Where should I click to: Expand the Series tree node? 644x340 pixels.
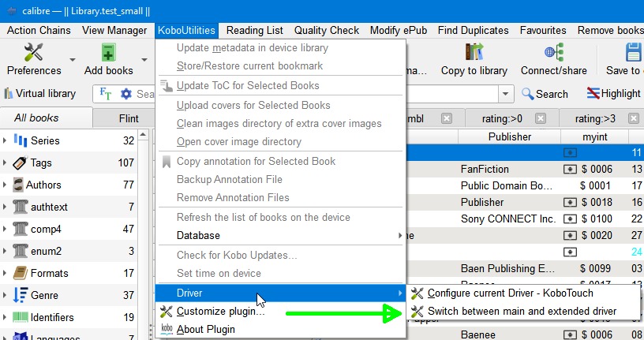coord(5,140)
